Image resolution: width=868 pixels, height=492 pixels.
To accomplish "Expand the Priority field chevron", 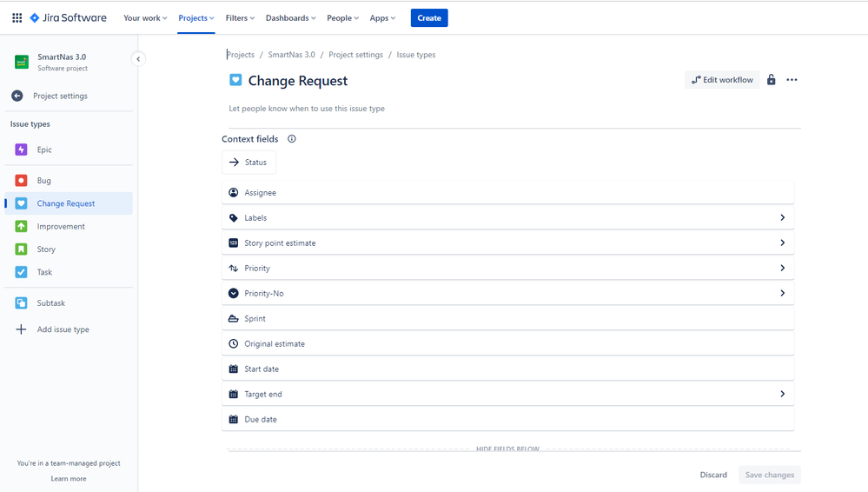I will pyautogui.click(x=782, y=268).
